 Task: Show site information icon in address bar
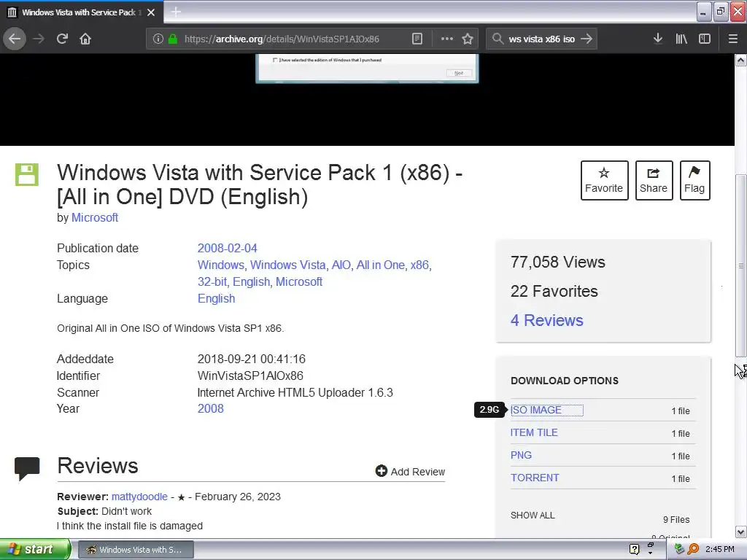coord(158,39)
